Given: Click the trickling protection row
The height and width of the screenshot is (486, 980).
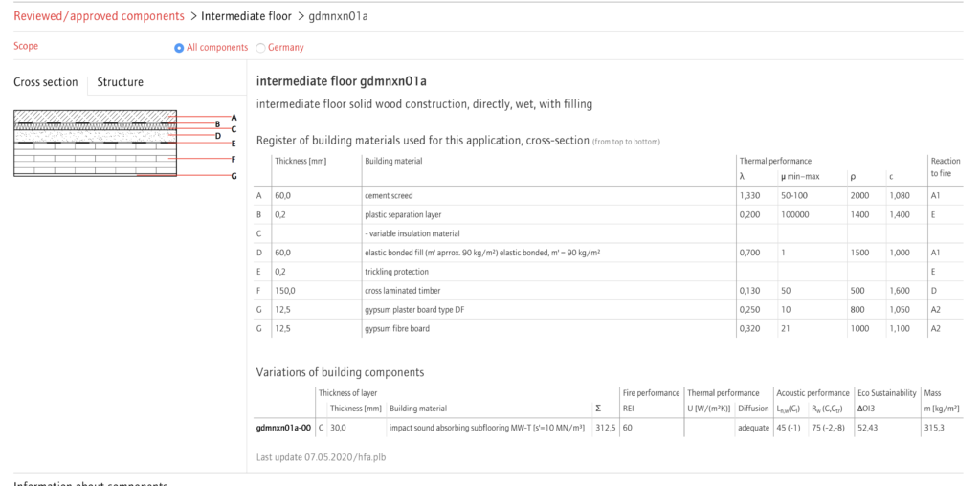Looking at the screenshot, I should (608, 272).
